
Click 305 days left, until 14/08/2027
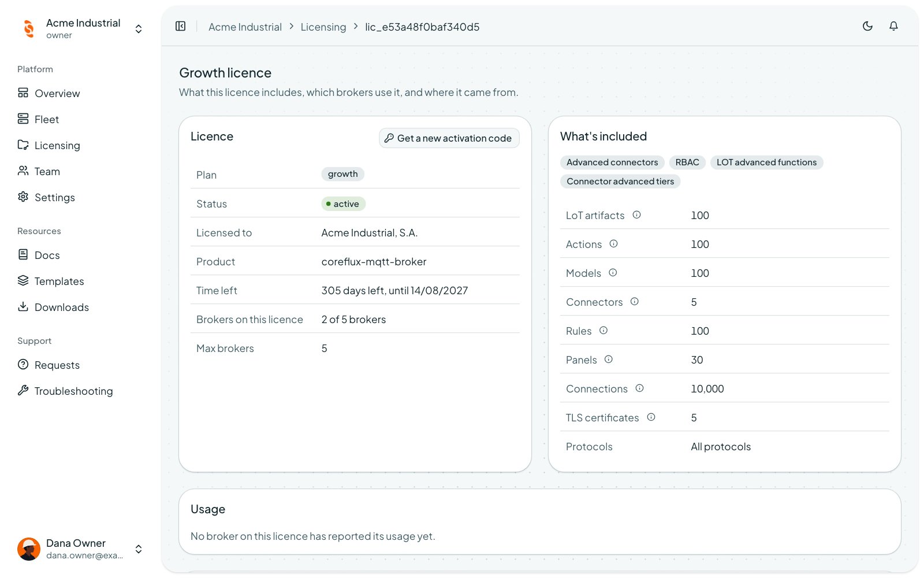[394, 291]
